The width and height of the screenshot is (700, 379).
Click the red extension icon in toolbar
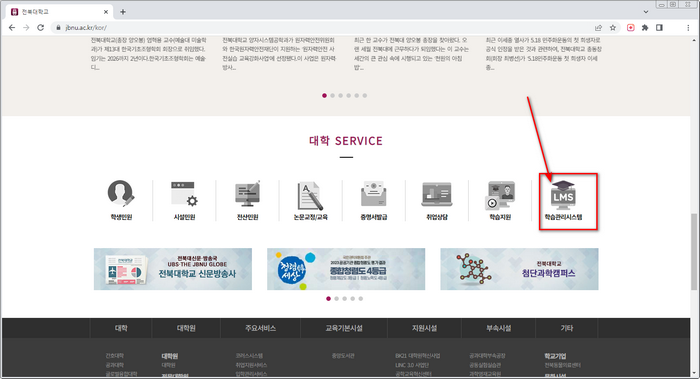pyautogui.click(x=631, y=28)
